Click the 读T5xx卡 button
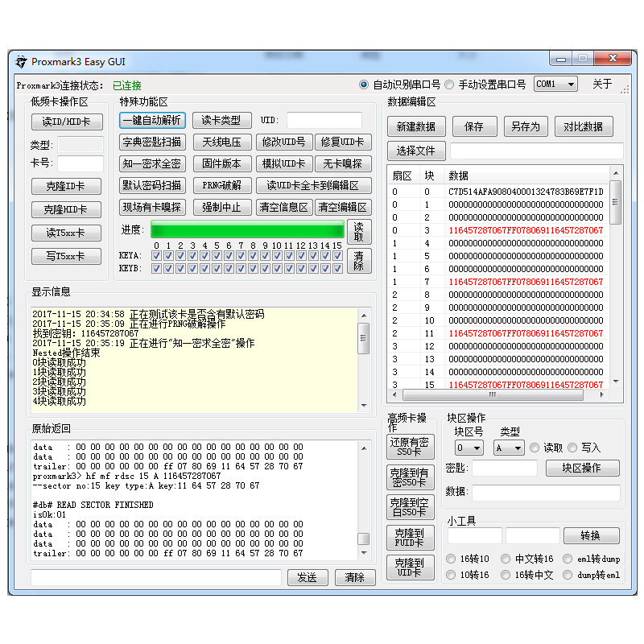Viewport: 644px width, 644px height. coord(66,233)
